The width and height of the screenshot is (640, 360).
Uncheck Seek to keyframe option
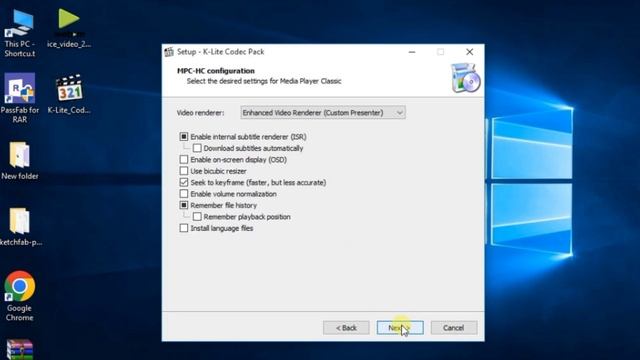coord(184,182)
